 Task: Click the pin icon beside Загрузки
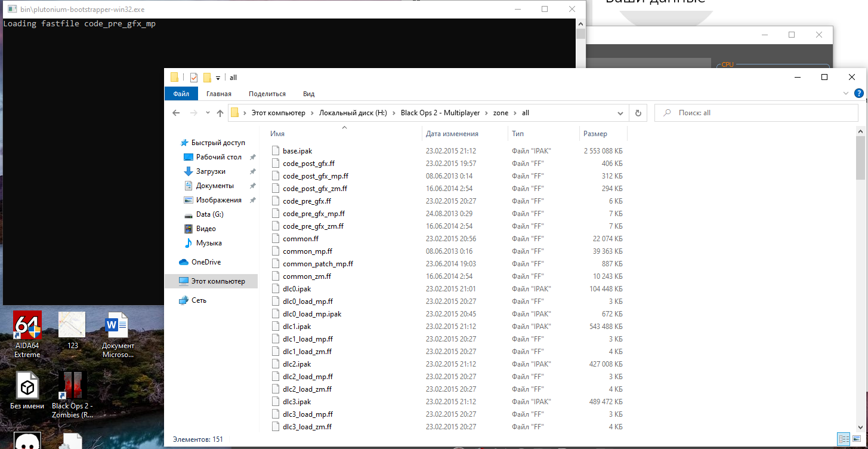click(252, 171)
